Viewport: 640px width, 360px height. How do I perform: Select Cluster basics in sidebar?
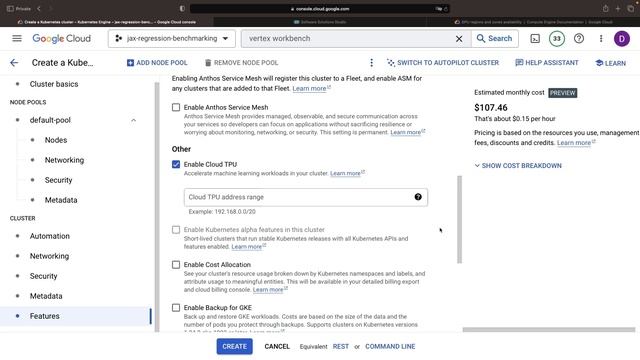coord(54,84)
